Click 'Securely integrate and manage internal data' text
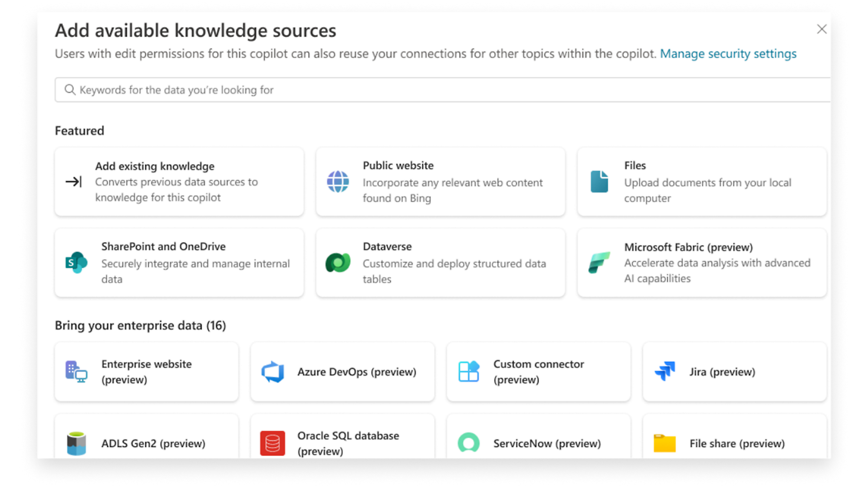 pyautogui.click(x=195, y=271)
